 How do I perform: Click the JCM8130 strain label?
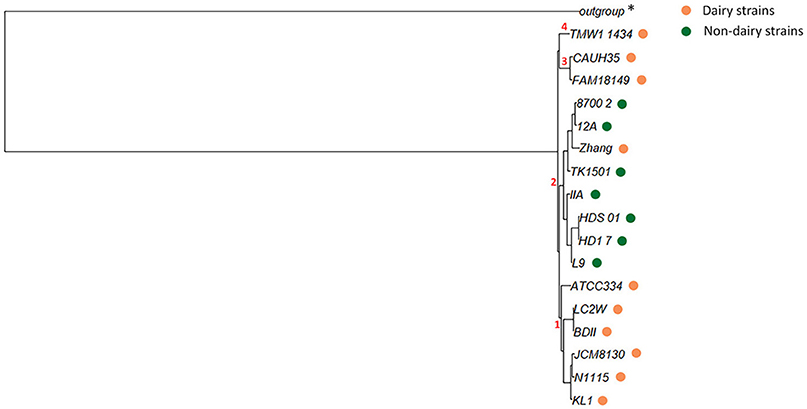[x=599, y=354]
